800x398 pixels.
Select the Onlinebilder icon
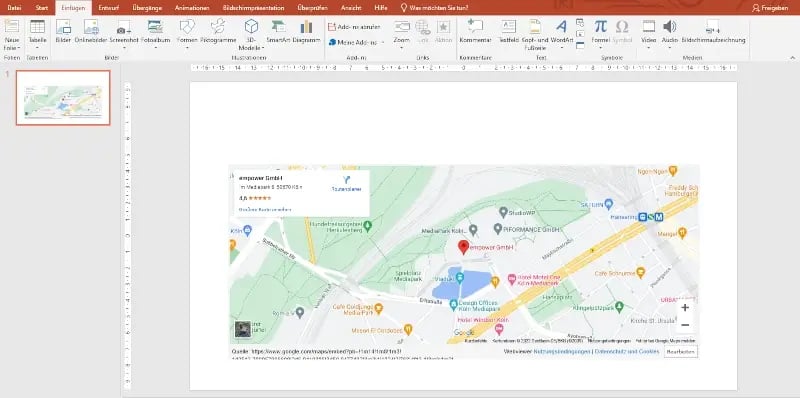coord(91,27)
